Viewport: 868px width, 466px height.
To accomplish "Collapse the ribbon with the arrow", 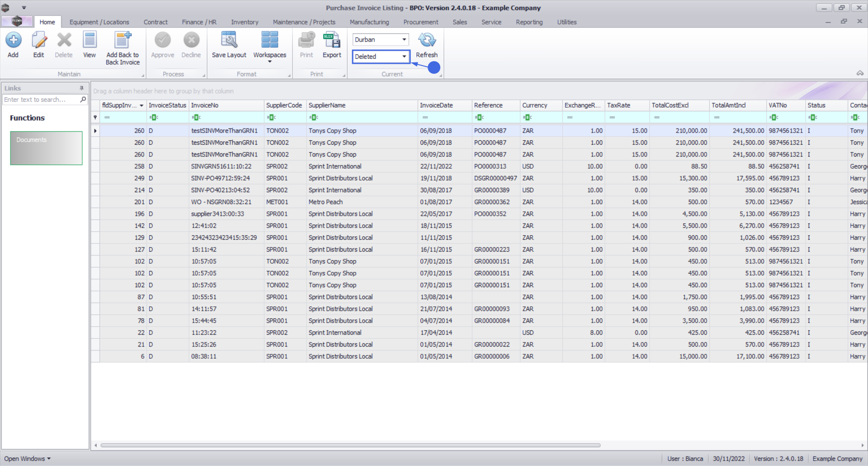I will pos(860,73).
